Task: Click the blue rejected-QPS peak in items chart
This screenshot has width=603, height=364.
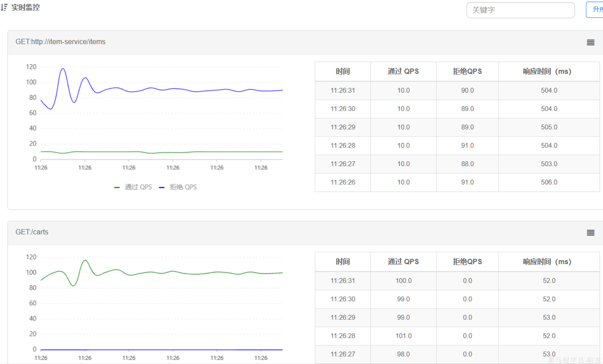Action: [63, 69]
